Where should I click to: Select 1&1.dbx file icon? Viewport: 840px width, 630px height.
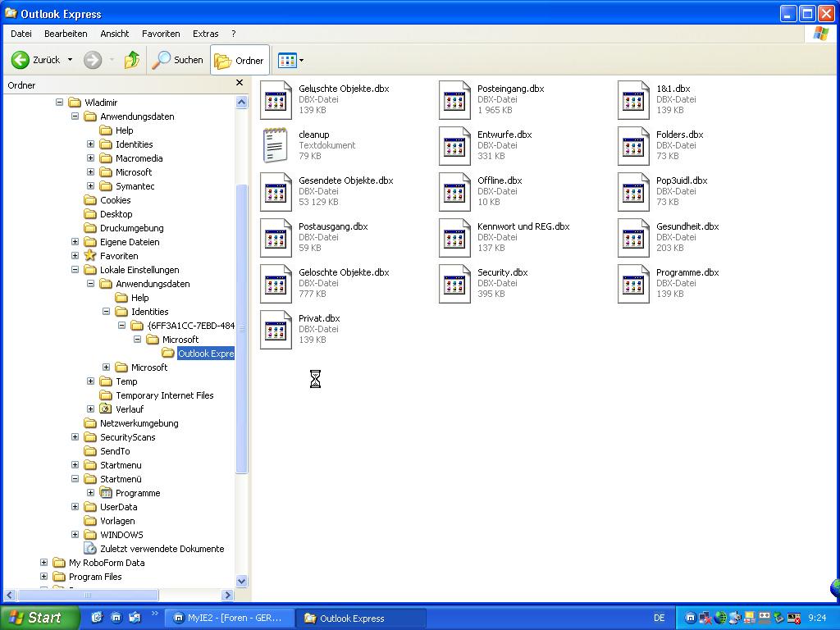point(633,99)
